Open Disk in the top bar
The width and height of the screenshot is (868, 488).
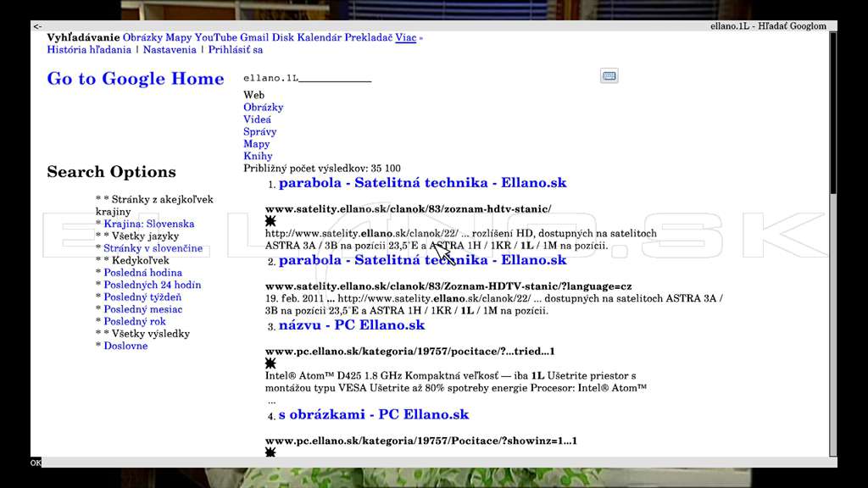tap(283, 37)
